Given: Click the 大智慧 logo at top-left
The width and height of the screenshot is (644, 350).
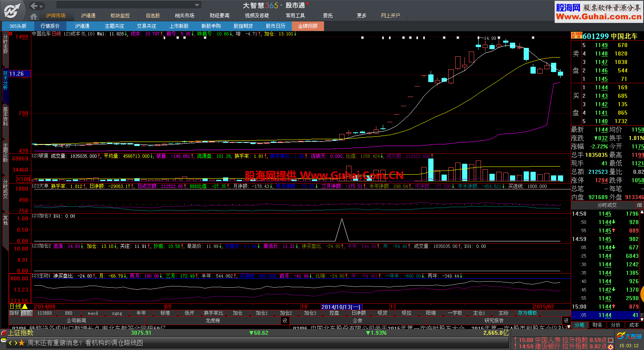Looking at the screenshot, I should click(12, 10).
